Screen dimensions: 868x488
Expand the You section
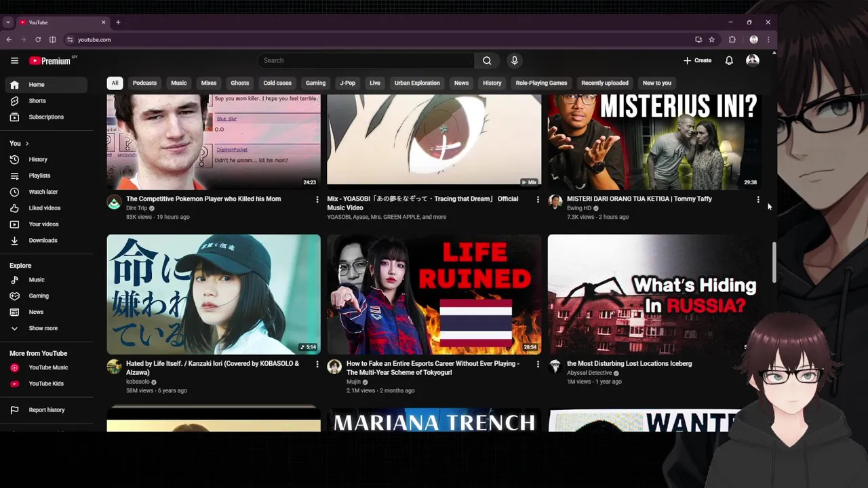[x=19, y=143]
